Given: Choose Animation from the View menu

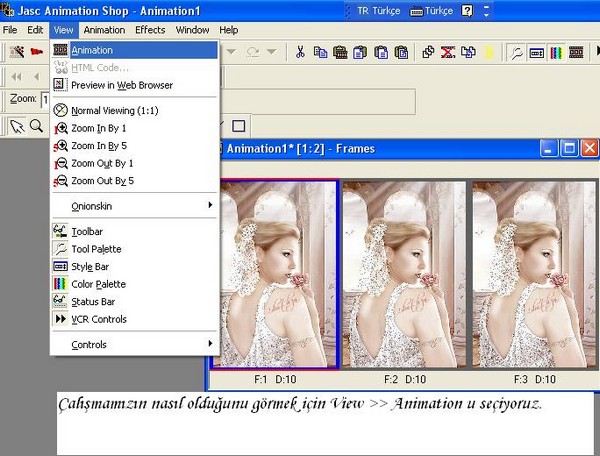Looking at the screenshot, I should (91, 50).
